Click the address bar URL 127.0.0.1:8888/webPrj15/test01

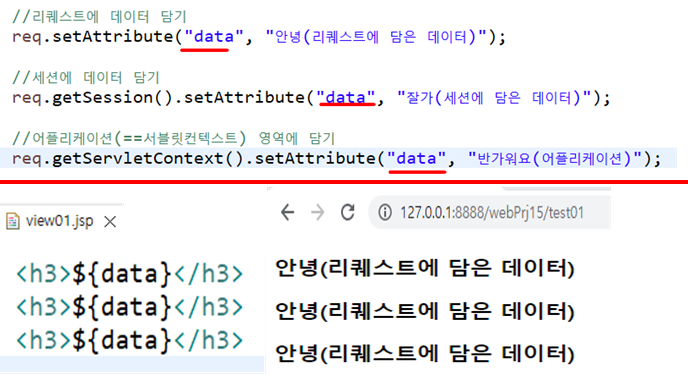click(492, 213)
